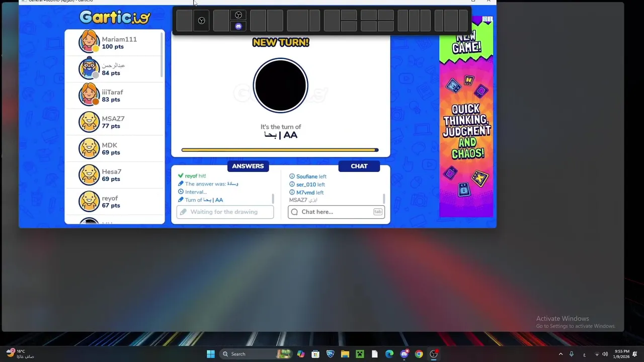Open the volume control in tray
The height and width of the screenshot is (362, 644).
[x=605, y=354]
